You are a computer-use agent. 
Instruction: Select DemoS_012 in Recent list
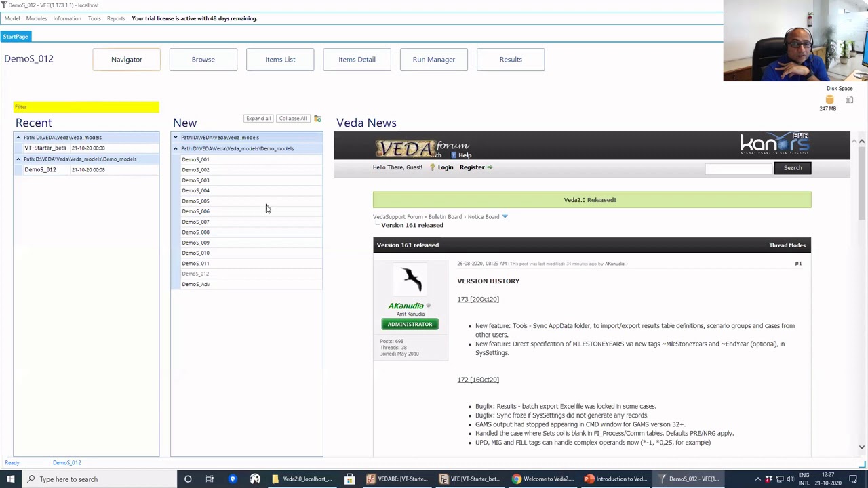pyautogui.click(x=41, y=170)
